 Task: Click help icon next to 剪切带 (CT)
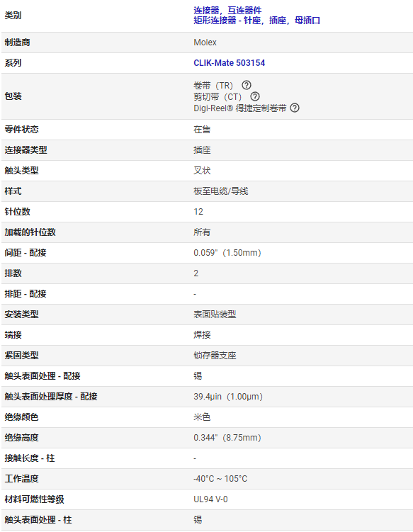point(255,96)
